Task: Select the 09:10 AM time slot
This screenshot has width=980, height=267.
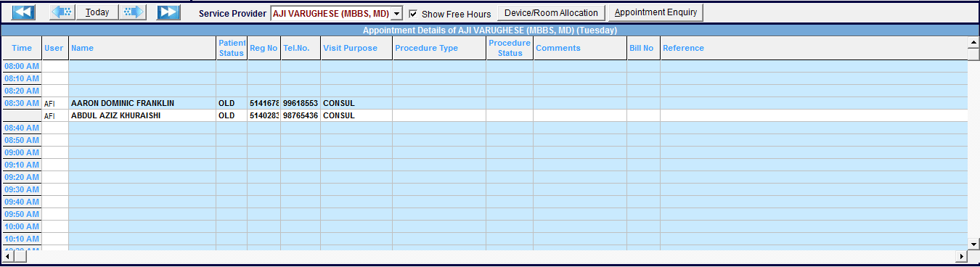Action: coord(22,165)
